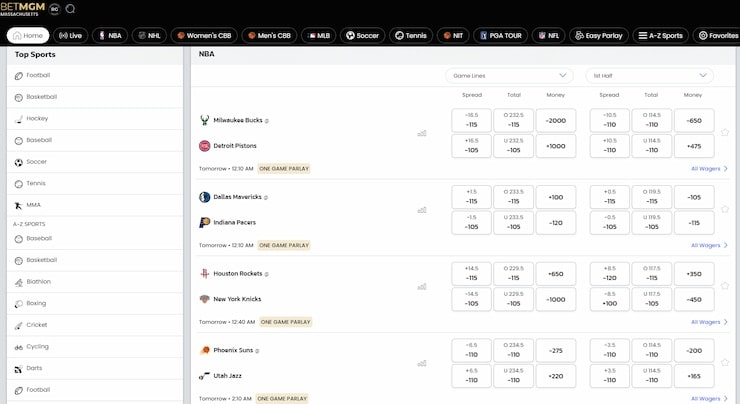Open Favorites in top navigation
This screenshot has height=404, width=740.
pos(717,35)
